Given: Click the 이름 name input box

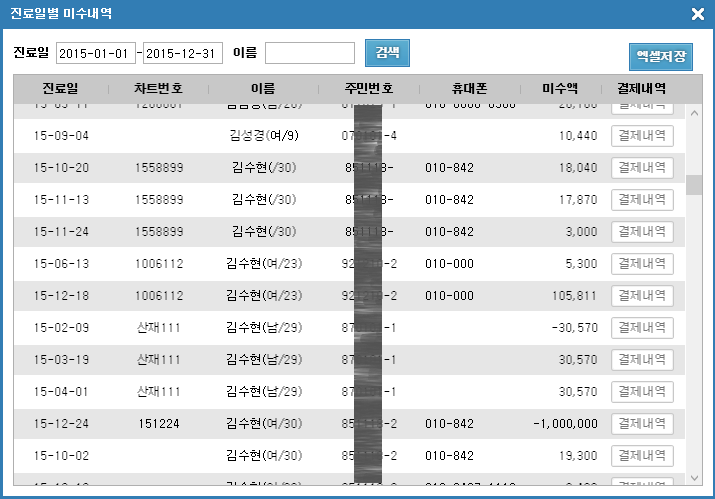Looking at the screenshot, I should [310, 53].
